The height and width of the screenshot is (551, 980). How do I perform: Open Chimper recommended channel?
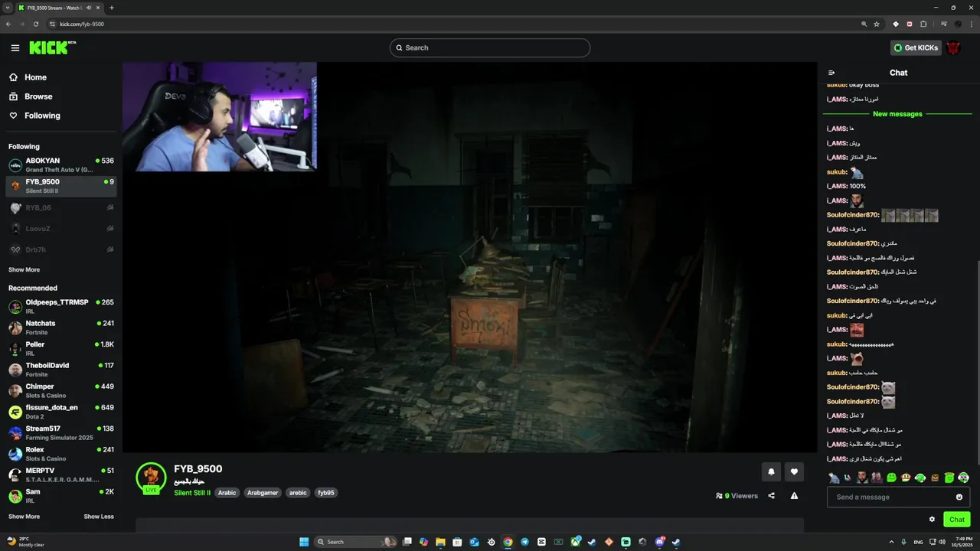pos(61,390)
